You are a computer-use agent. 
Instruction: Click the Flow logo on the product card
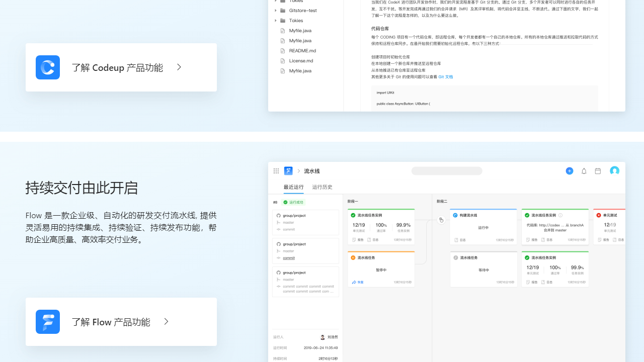pyautogui.click(x=47, y=321)
